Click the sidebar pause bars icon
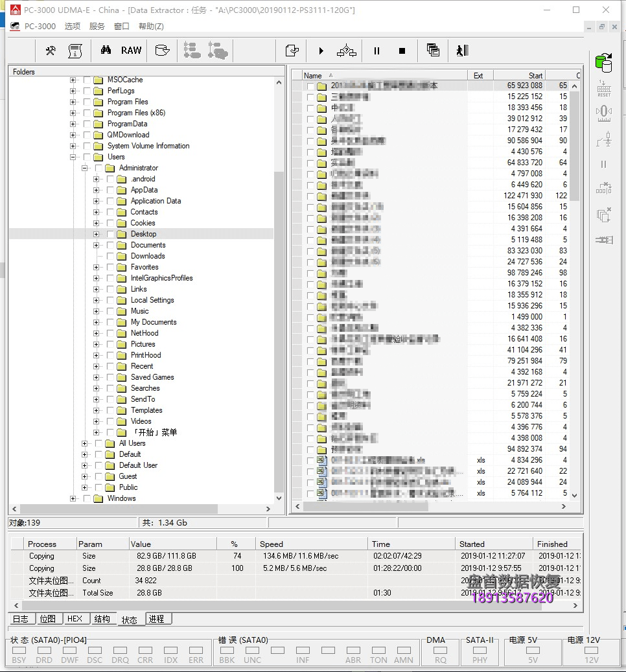 pos(604,165)
